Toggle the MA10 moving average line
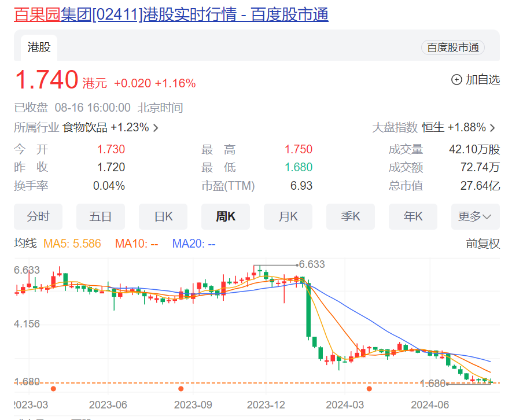The width and height of the screenshot is (523, 420). point(137,244)
